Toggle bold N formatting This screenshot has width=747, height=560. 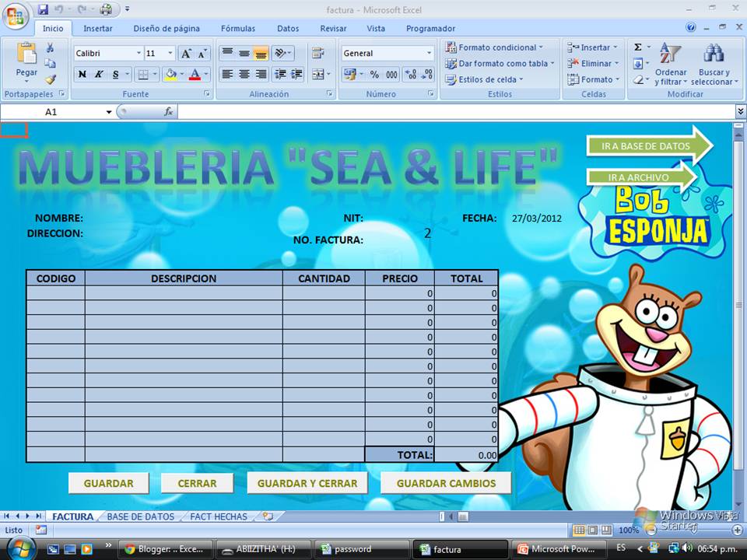click(82, 75)
